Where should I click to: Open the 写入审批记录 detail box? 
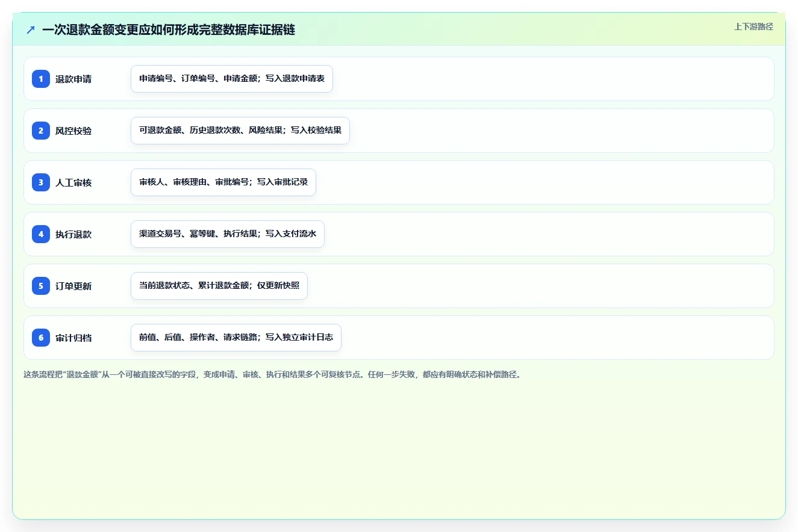pyautogui.click(x=223, y=182)
